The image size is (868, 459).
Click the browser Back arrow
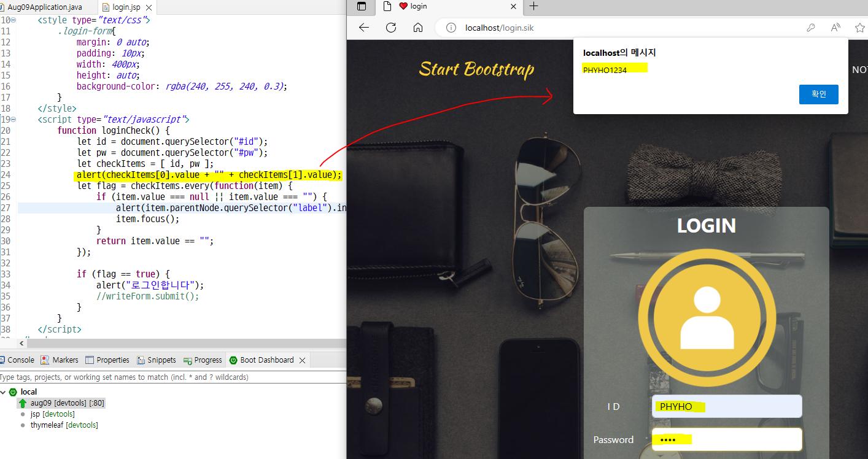click(x=364, y=28)
